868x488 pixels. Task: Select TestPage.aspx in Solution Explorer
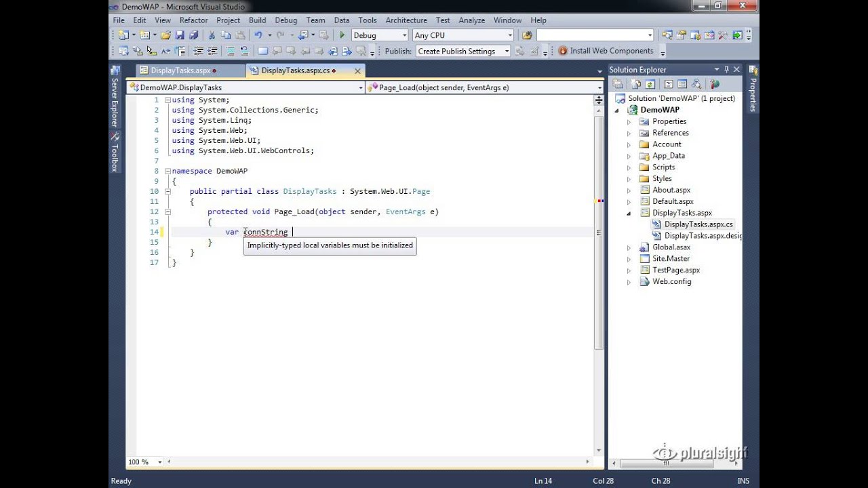[675, 270]
